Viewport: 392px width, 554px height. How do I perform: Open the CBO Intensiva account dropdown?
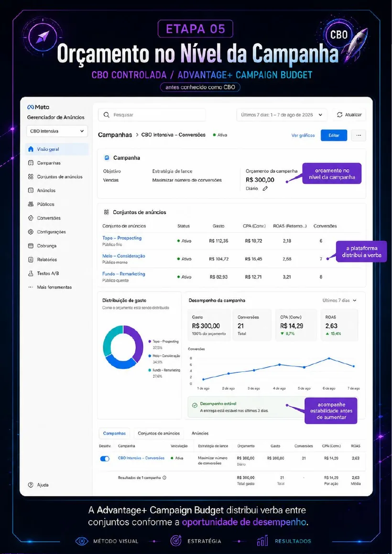pos(57,131)
